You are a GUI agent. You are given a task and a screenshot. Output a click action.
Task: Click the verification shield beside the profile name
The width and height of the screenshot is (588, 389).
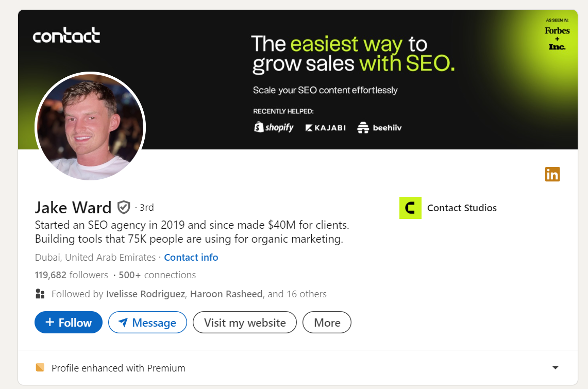[x=124, y=207]
